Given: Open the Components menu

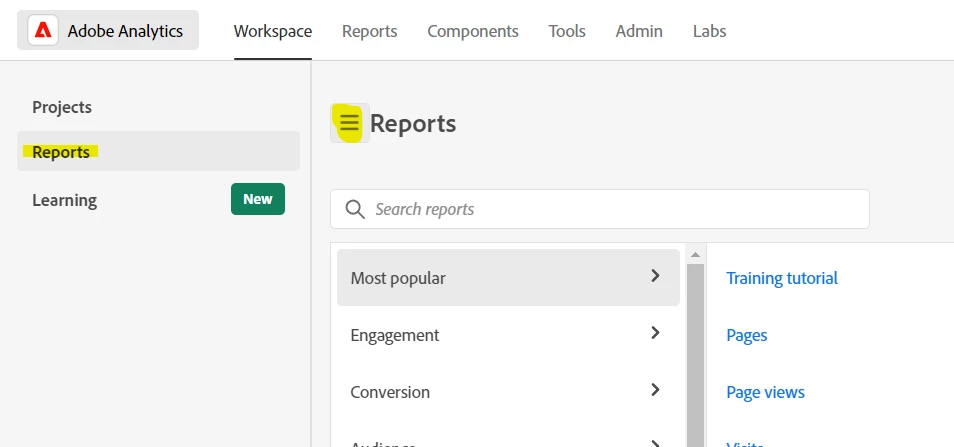Looking at the screenshot, I should pyautogui.click(x=473, y=31).
